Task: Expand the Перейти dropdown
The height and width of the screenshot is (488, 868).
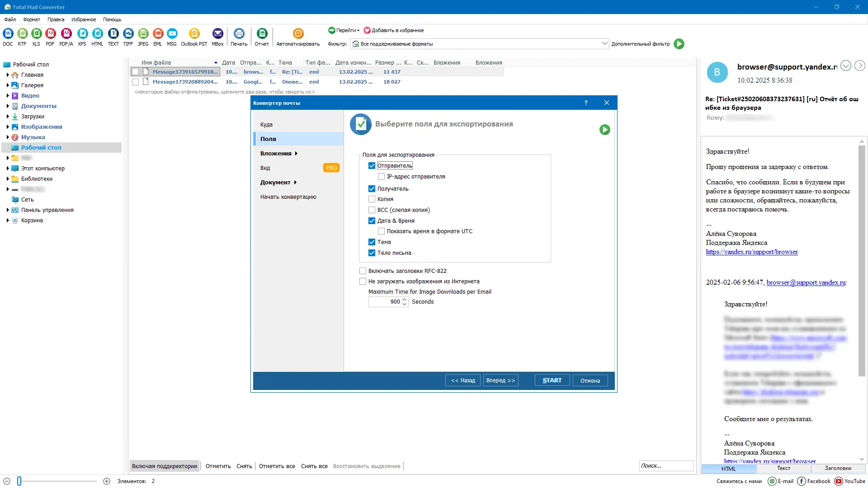Action: click(x=347, y=30)
